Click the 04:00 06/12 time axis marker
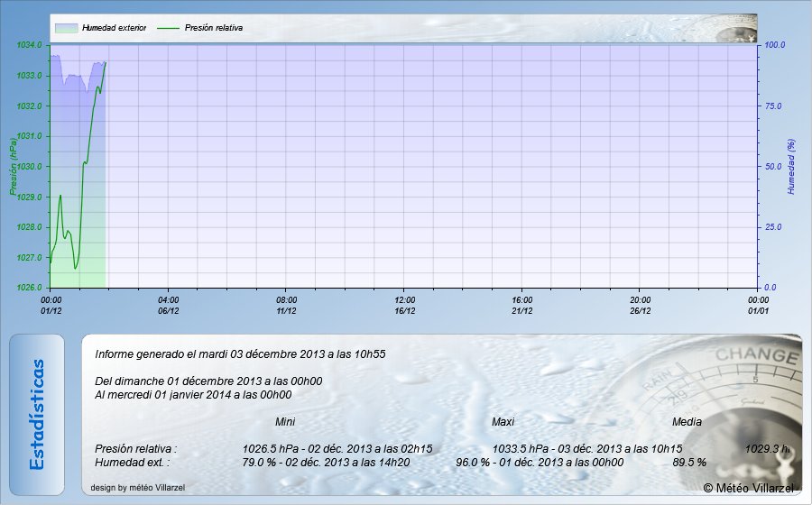 tap(169, 305)
